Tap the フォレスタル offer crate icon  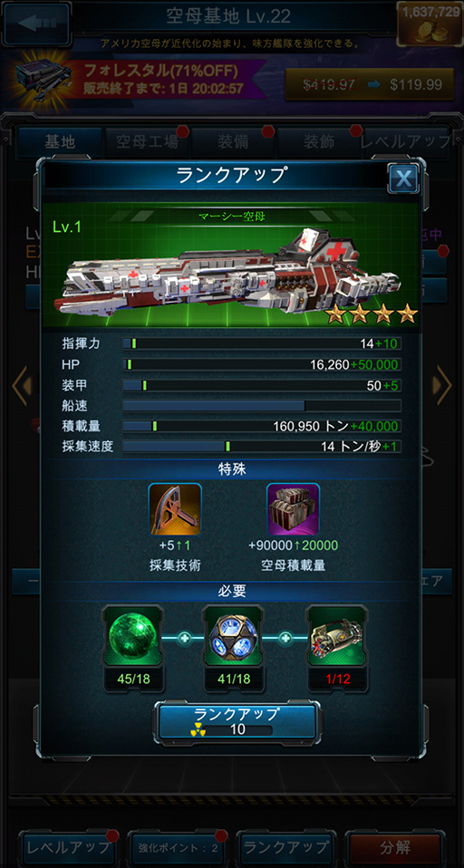(x=42, y=80)
